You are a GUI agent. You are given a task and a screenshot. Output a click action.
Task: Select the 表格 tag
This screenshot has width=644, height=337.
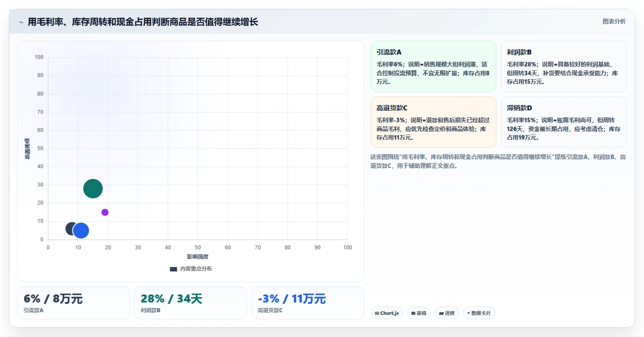(x=418, y=313)
